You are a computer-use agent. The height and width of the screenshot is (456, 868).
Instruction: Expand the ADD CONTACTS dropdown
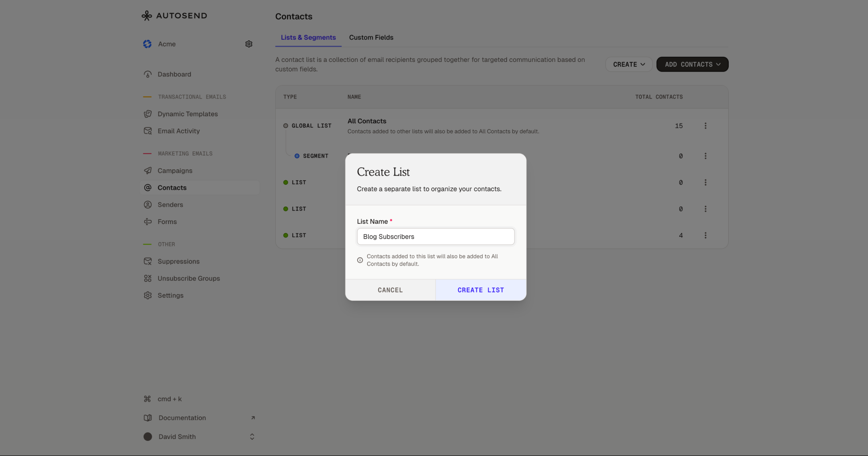692,64
